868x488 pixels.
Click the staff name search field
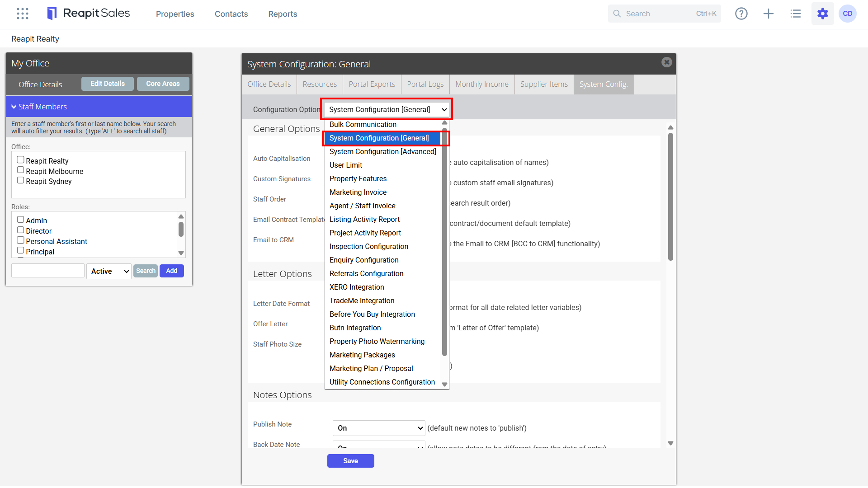pos(48,271)
